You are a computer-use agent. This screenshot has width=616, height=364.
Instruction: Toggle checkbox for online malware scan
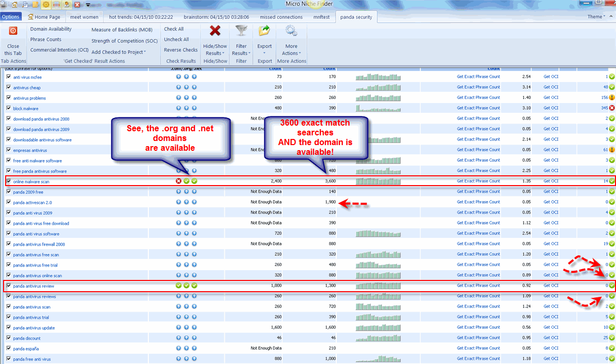coord(8,181)
